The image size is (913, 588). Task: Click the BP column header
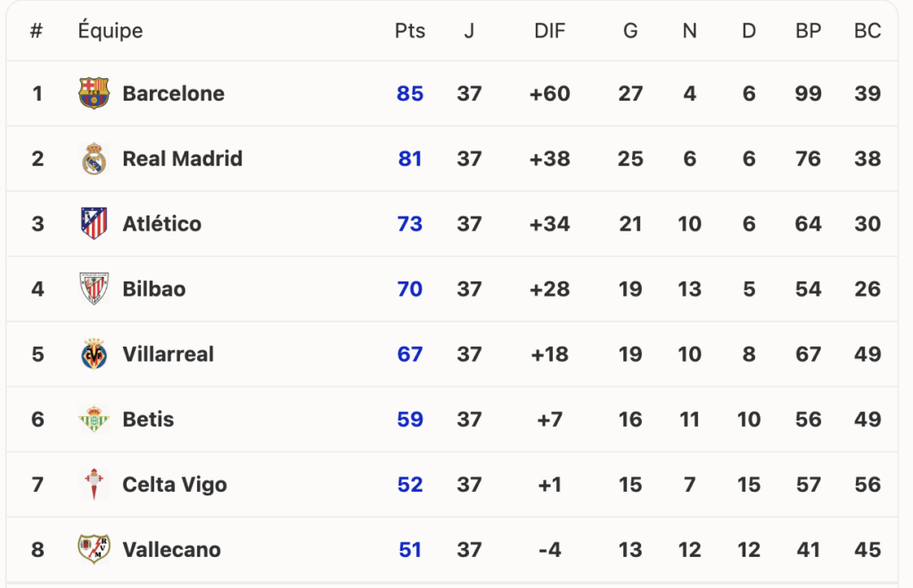coord(808,30)
